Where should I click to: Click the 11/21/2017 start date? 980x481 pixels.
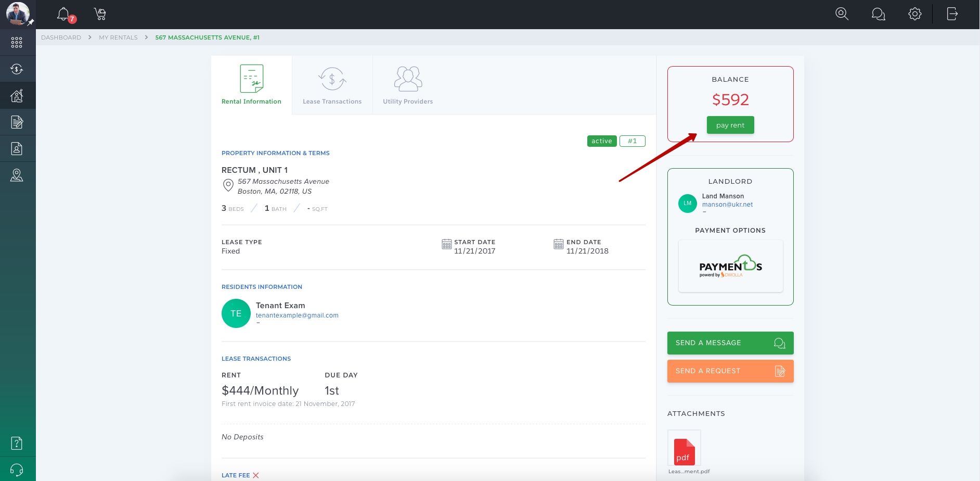pos(474,251)
